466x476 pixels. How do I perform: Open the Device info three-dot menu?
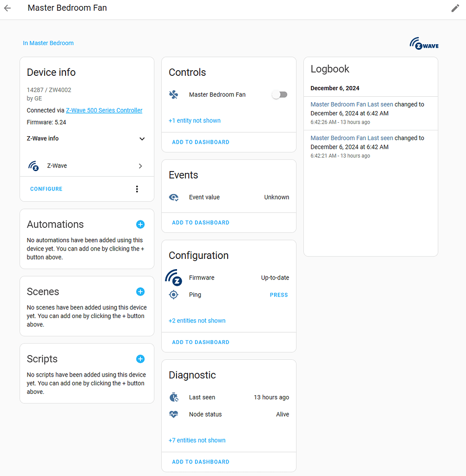[137, 189]
